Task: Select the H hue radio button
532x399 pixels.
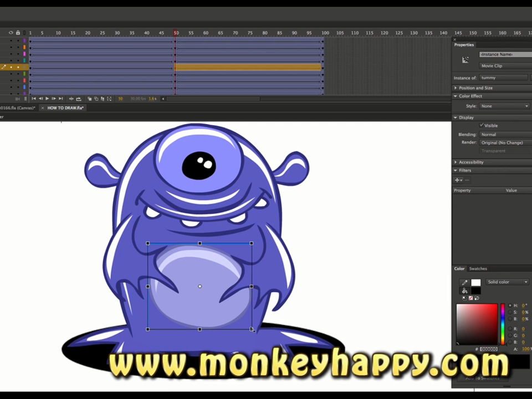Action: (510, 306)
